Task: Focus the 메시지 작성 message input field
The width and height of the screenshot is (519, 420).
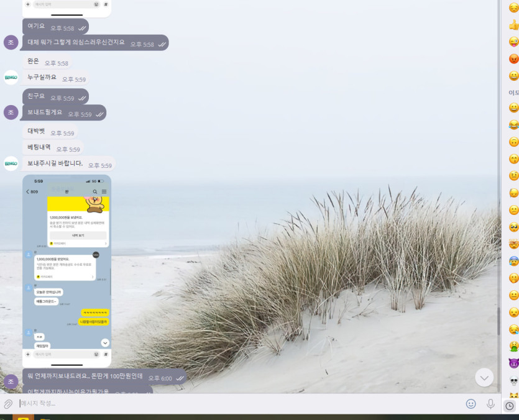Action: tap(238, 403)
